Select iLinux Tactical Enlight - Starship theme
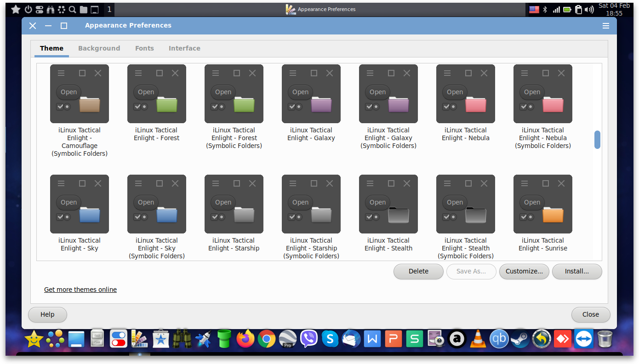Image resolution: width=639 pixels, height=364 pixels. (234, 213)
